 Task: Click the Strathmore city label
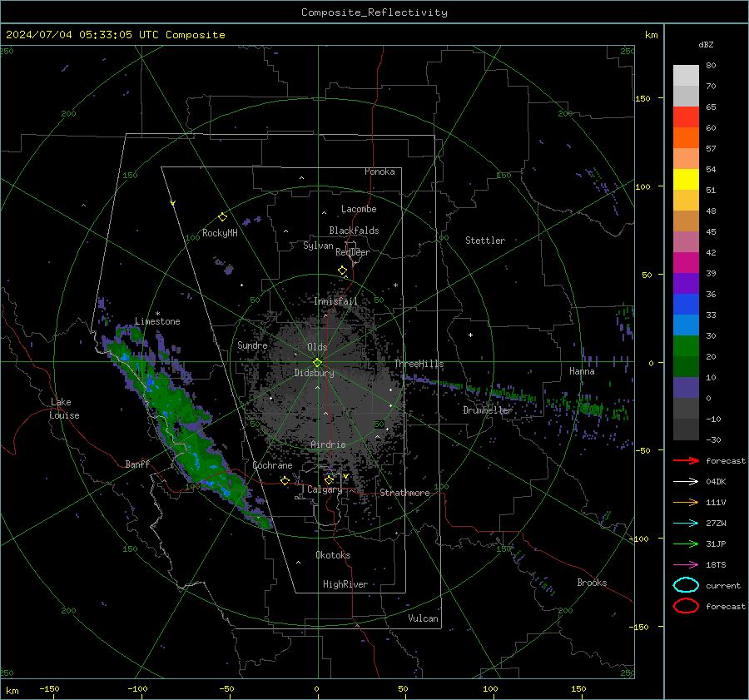pyautogui.click(x=404, y=493)
